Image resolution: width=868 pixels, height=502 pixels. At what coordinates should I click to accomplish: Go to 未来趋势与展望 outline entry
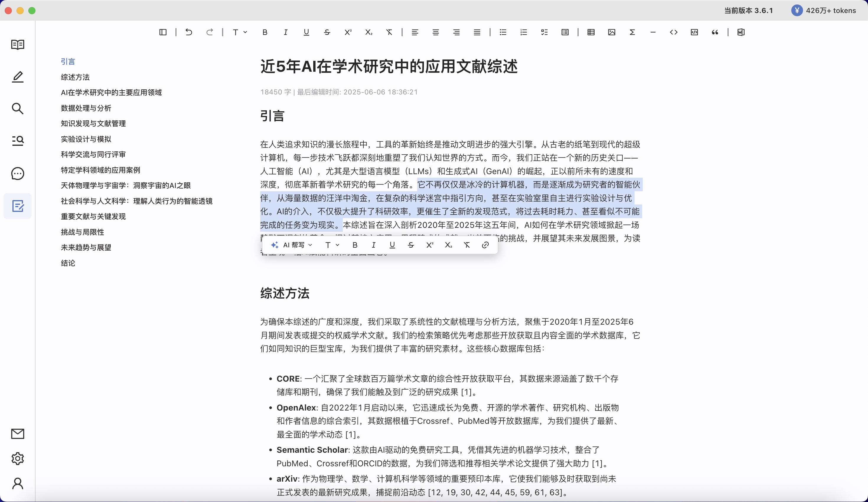point(86,247)
